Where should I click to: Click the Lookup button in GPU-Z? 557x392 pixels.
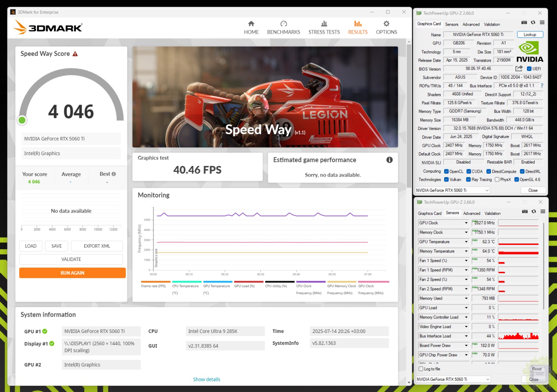click(530, 35)
